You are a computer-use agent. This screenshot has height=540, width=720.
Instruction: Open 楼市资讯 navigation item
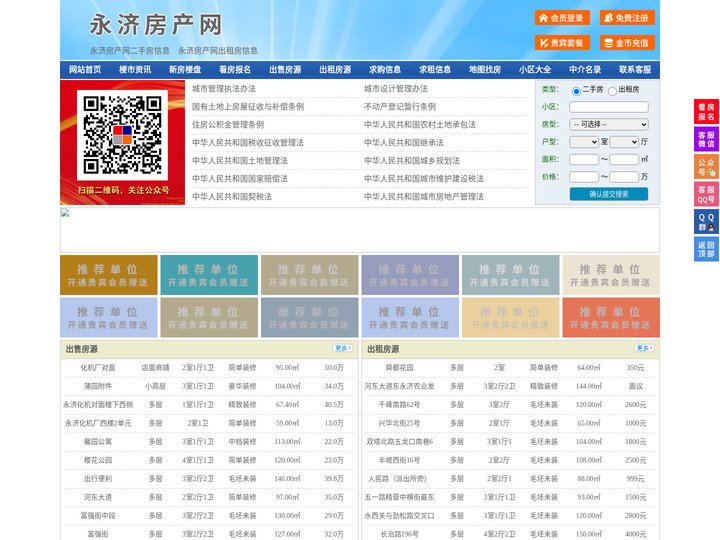pyautogui.click(x=135, y=70)
